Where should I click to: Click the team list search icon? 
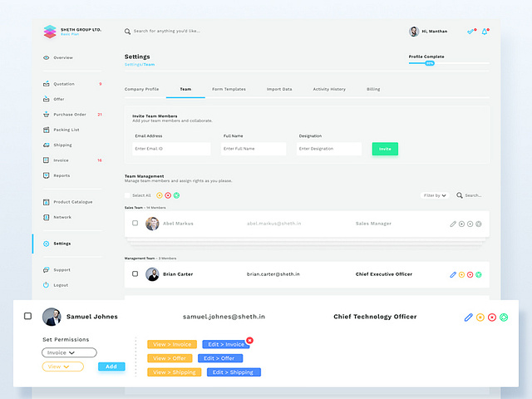460,195
